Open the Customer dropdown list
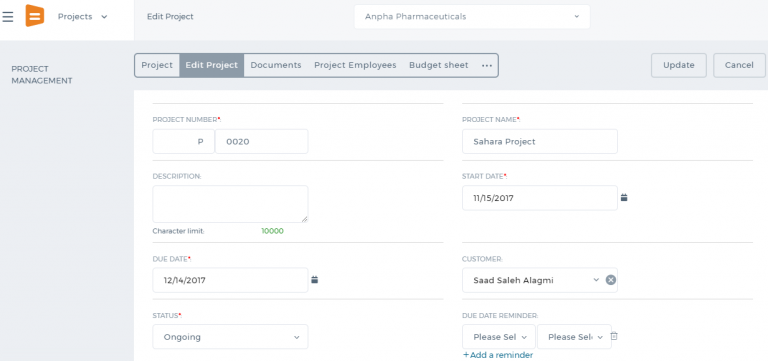This screenshot has width=768, height=361. [x=596, y=280]
